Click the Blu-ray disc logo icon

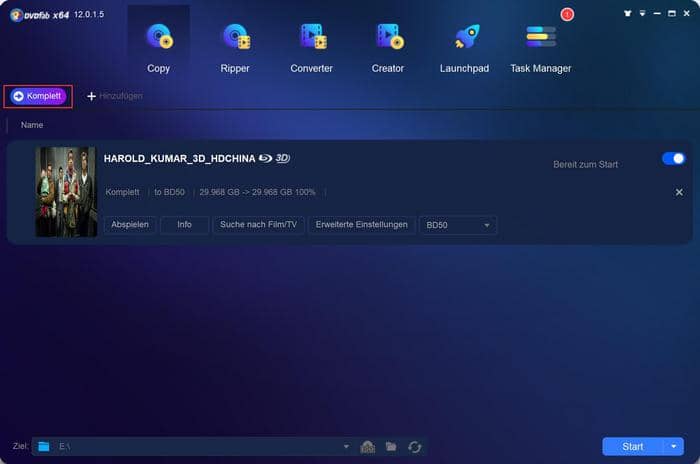tap(265, 158)
